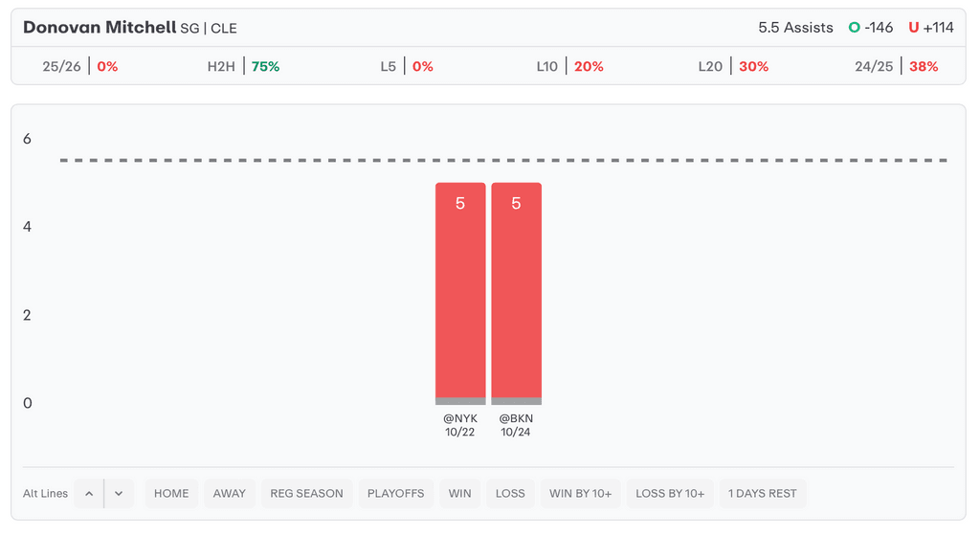Image resolution: width=980 pixels, height=537 pixels.
Task: Show the L5 games split
Action: pos(407,67)
